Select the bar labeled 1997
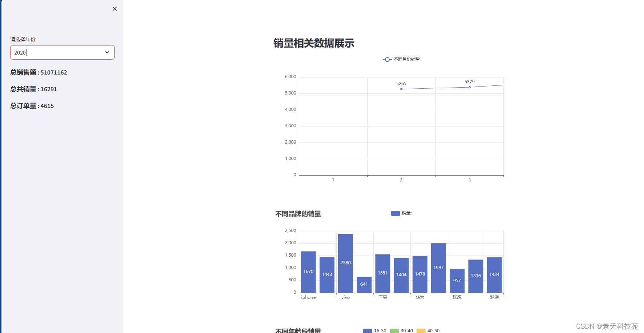The width and height of the screenshot is (644, 333). [438, 268]
